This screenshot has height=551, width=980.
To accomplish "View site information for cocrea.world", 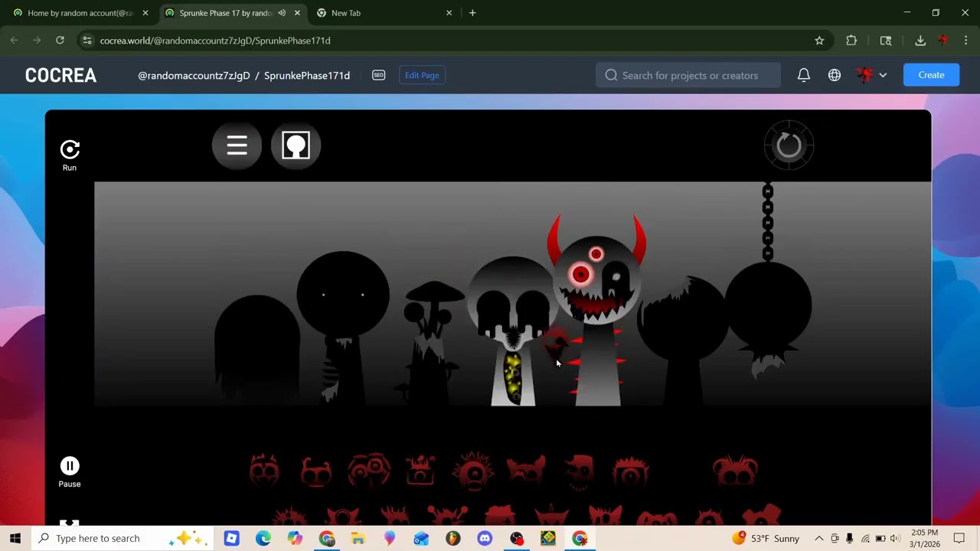I will point(87,41).
